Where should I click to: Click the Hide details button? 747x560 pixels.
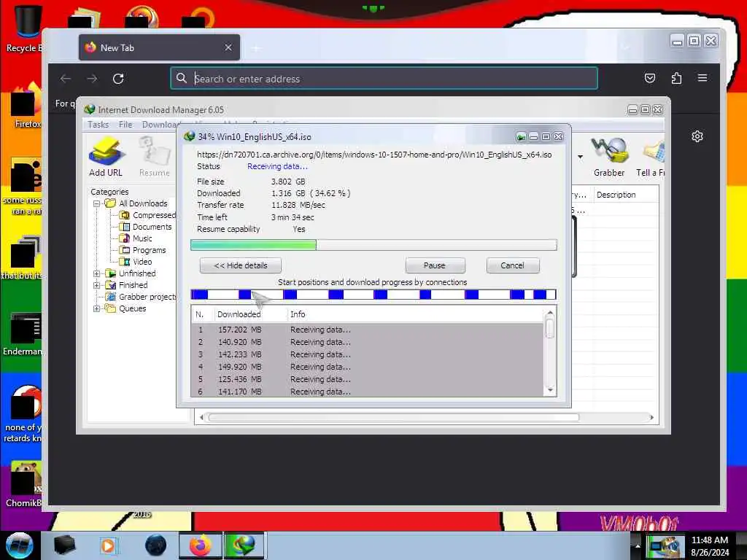(241, 265)
